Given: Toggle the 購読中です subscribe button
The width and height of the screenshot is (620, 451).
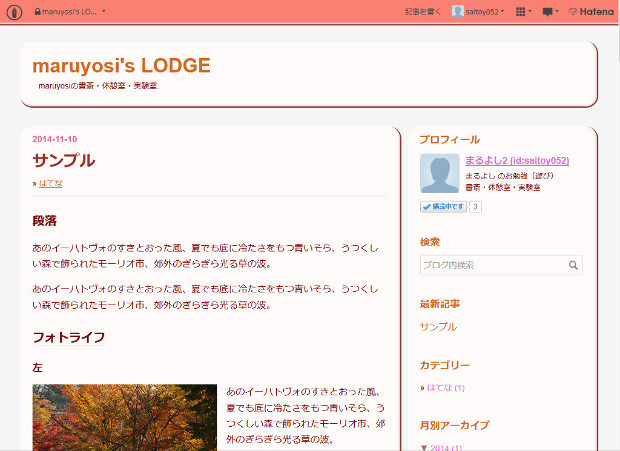Looking at the screenshot, I should (443, 207).
